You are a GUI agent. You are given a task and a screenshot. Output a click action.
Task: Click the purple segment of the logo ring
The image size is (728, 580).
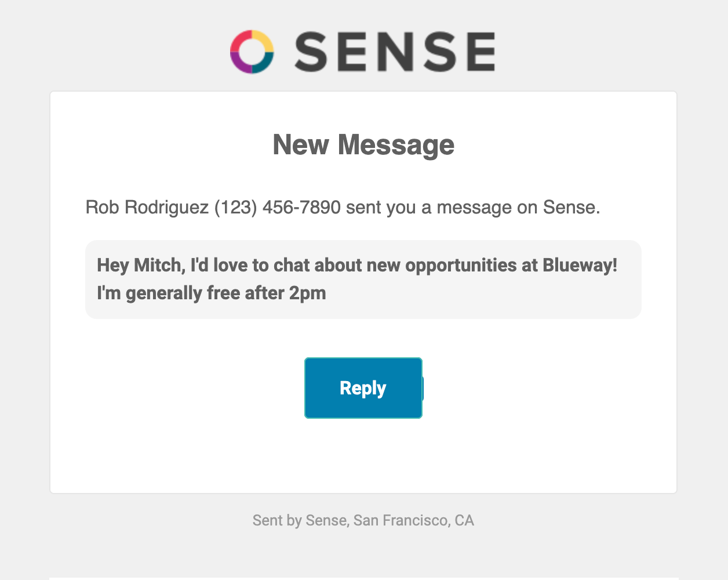pyautogui.click(x=239, y=64)
